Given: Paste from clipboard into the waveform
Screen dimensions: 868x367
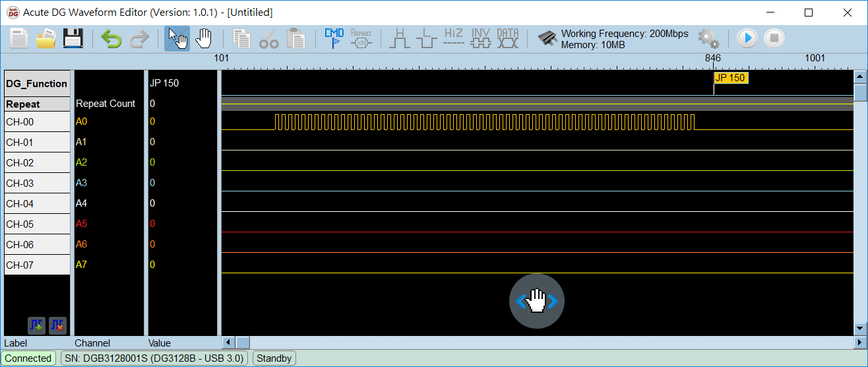Looking at the screenshot, I should tap(296, 39).
